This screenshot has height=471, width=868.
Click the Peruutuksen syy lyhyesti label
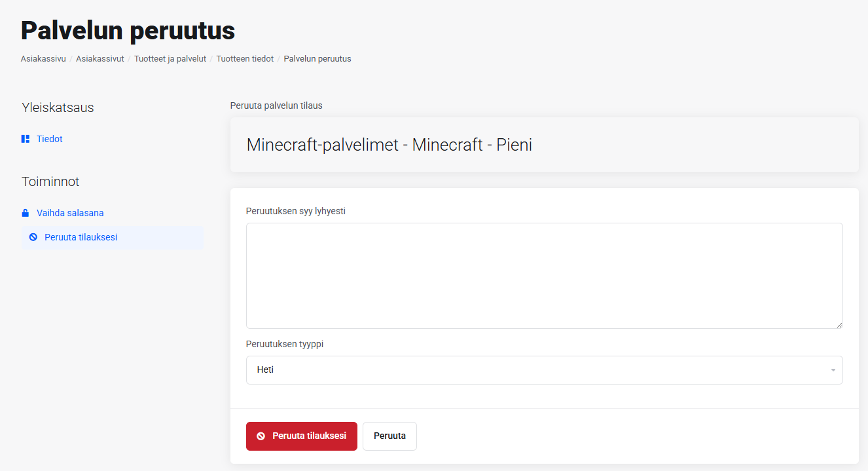(x=296, y=211)
